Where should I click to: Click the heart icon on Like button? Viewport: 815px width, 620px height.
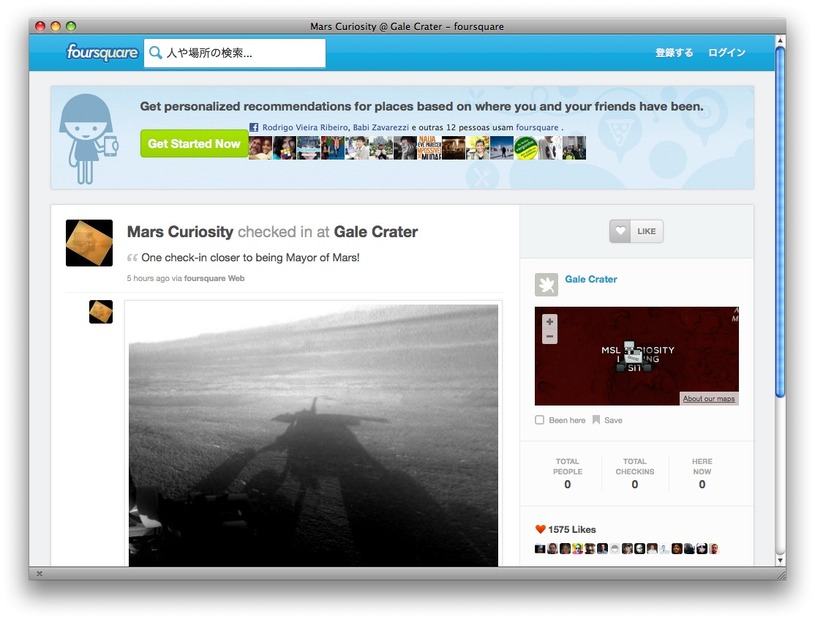point(620,231)
